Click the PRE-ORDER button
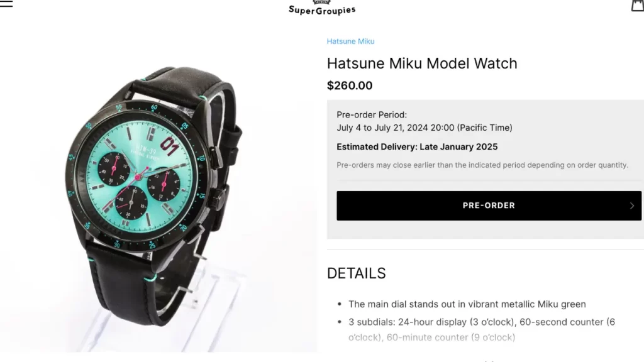The image size is (644, 362). pyautogui.click(x=489, y=206)
